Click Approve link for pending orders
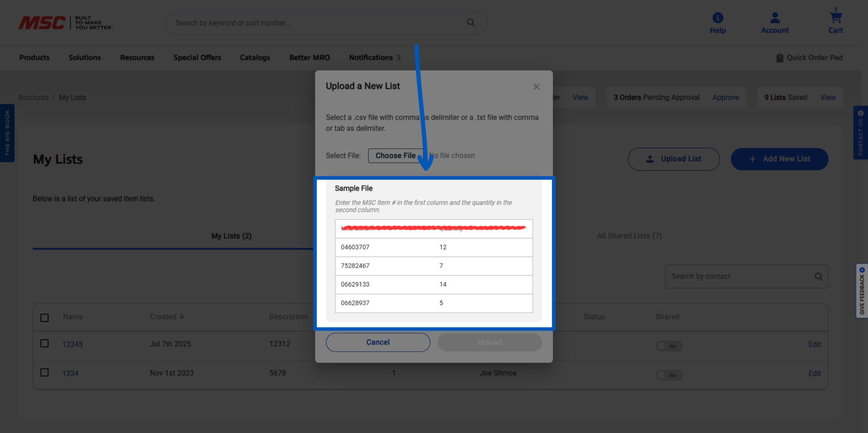Screen dimensions: 868x433 pyautogui.click(x=726, y=97)
